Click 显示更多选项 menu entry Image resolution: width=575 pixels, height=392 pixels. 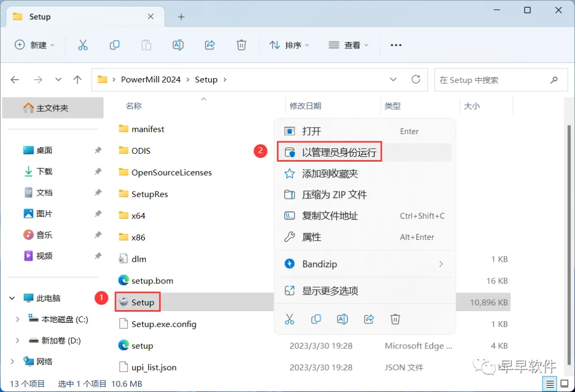pyautogui.click(x=365, y=291)
